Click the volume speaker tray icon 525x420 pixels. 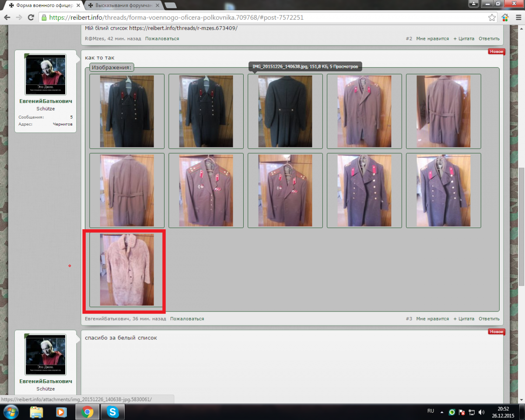point(481,412)
